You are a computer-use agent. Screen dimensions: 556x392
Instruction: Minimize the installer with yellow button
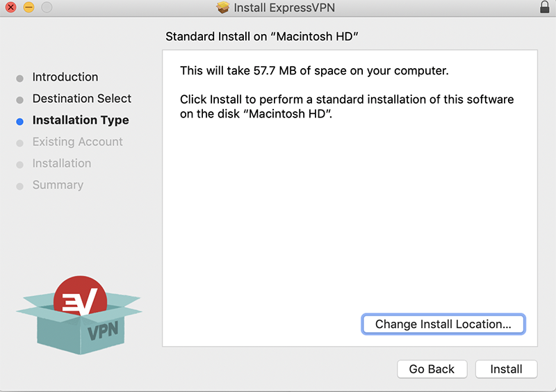click(x=28, y=7)
